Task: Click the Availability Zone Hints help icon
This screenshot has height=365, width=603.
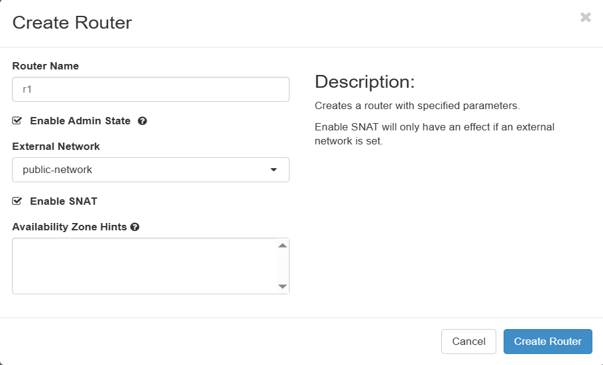Action: click(x=135, y=227)
